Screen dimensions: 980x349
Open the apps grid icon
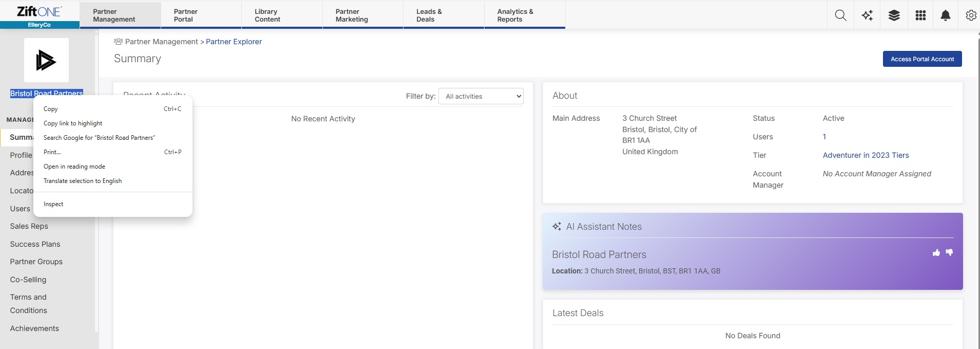920,15
